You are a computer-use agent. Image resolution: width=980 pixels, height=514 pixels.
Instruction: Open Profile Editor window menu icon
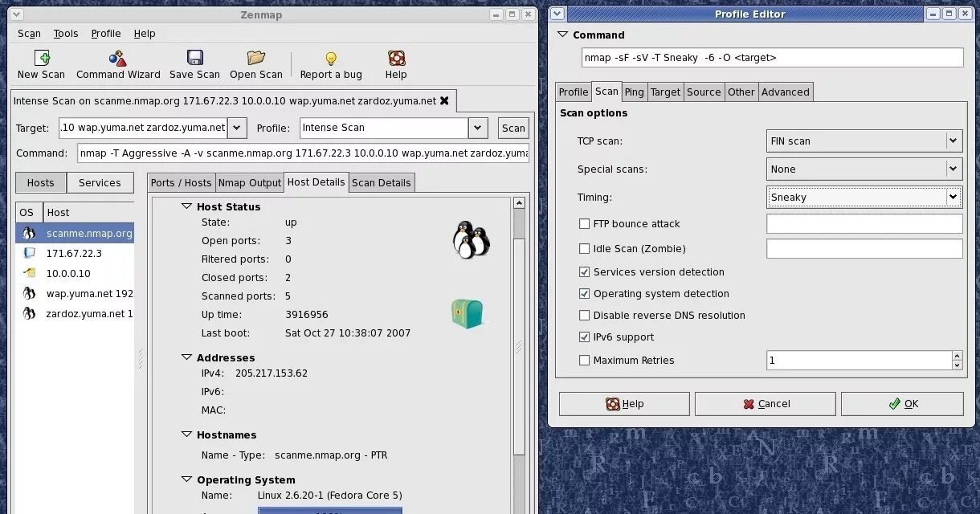click(x=557, y=14)
